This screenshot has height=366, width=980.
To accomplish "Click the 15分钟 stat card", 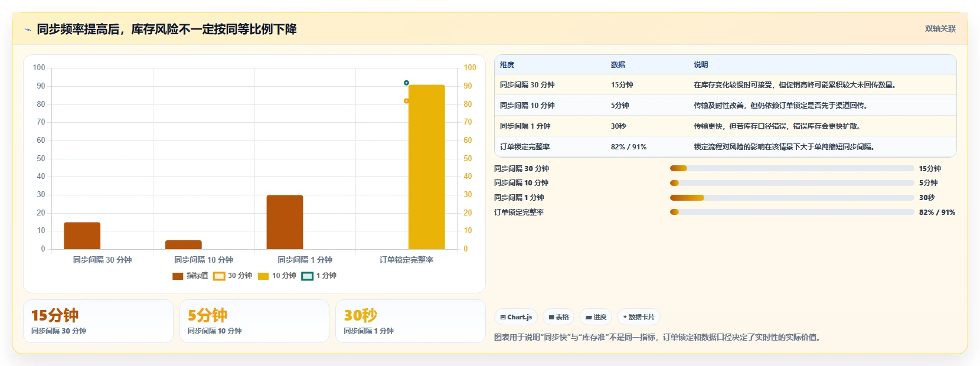I will click(98, 321).
